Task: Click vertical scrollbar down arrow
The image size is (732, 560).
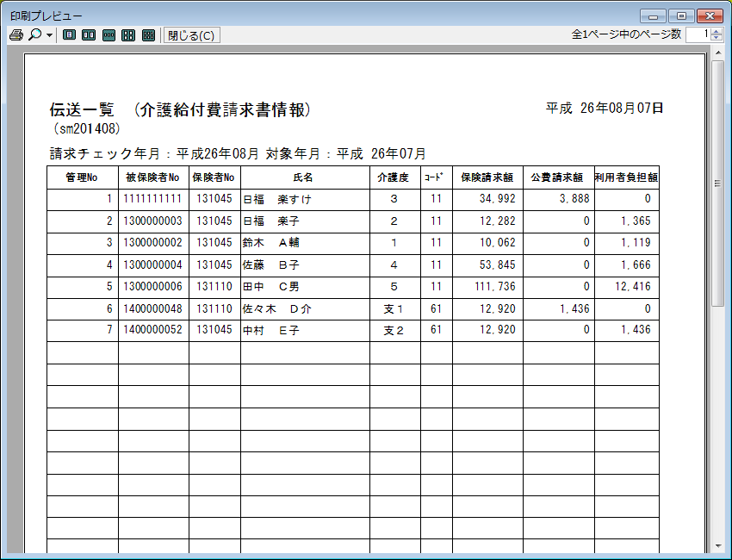Action: 717,544
